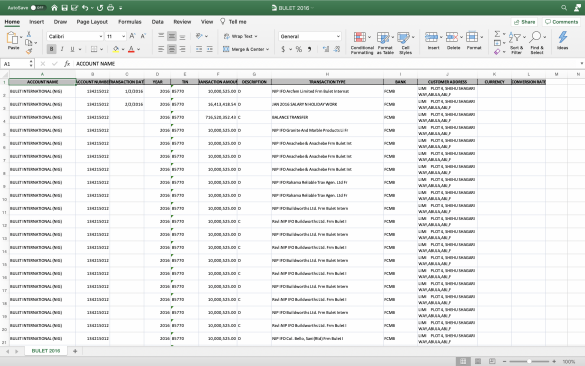Adjust the zoom slider in status bar
Viewport: 585px width, 366px height.
(529, 361)
